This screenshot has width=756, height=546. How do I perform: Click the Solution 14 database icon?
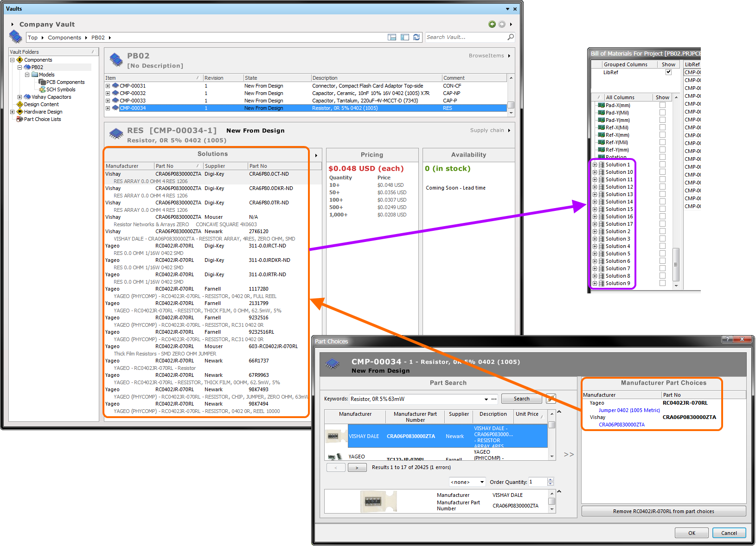tap(602, 202)
